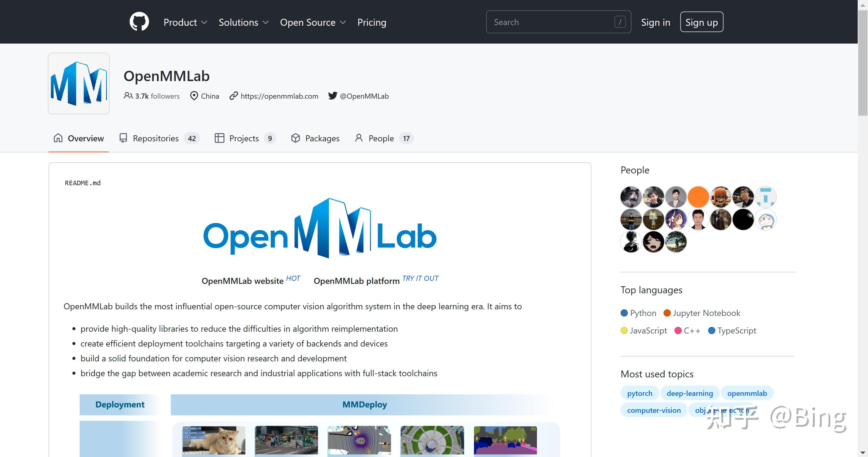
Task: Click the OpenMMLab organization avatar
Action: tap(78, 83)
